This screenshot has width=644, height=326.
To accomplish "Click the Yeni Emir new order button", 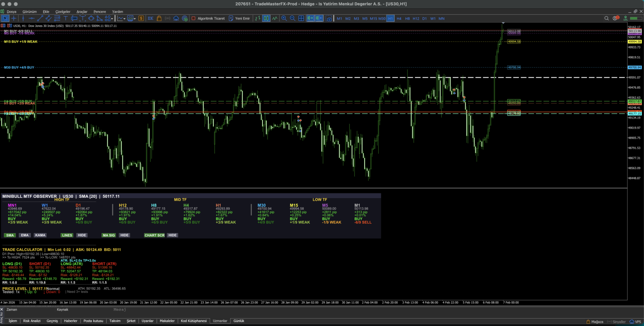I will pyautogui.click(x=239, y=18).
